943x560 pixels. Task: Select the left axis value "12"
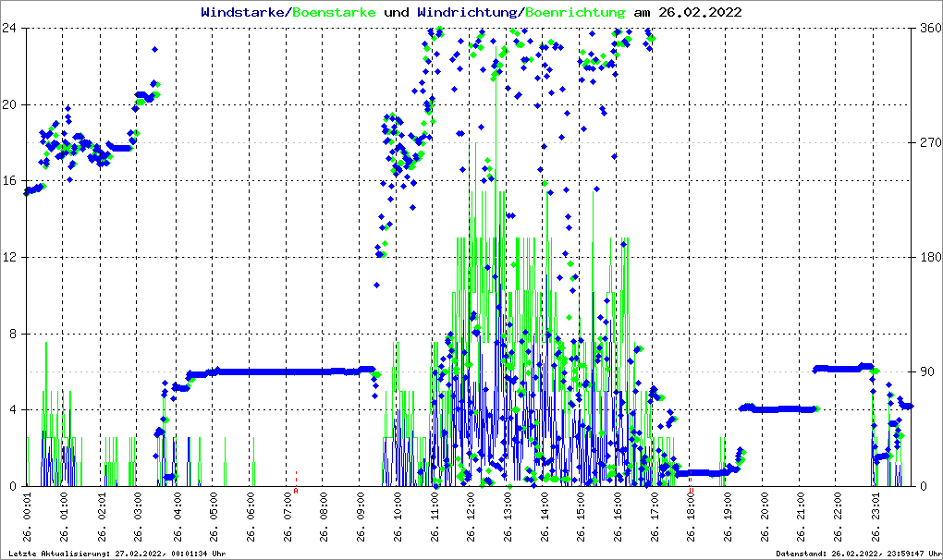tap(8, 257)
